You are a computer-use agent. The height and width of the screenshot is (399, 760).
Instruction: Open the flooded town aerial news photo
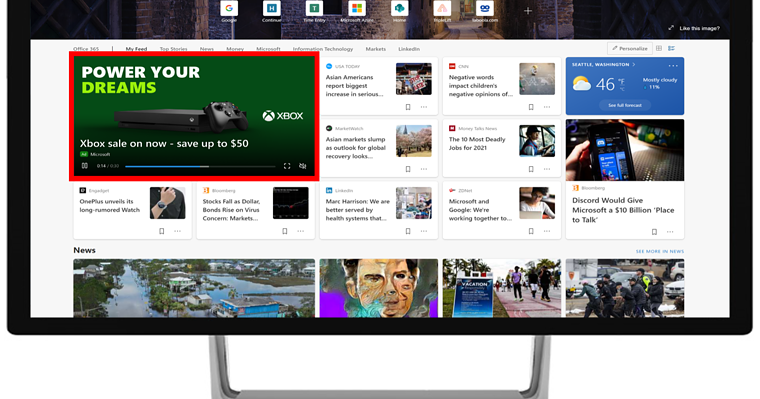194,288
